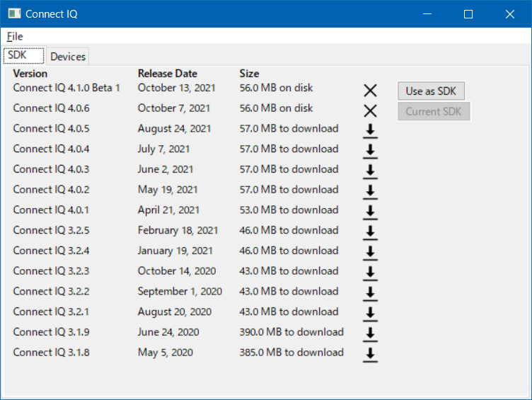Viewport: 532px width, 400px height.
Task: Minimize the Connect IQ window
Action: [x=427, y=14]
